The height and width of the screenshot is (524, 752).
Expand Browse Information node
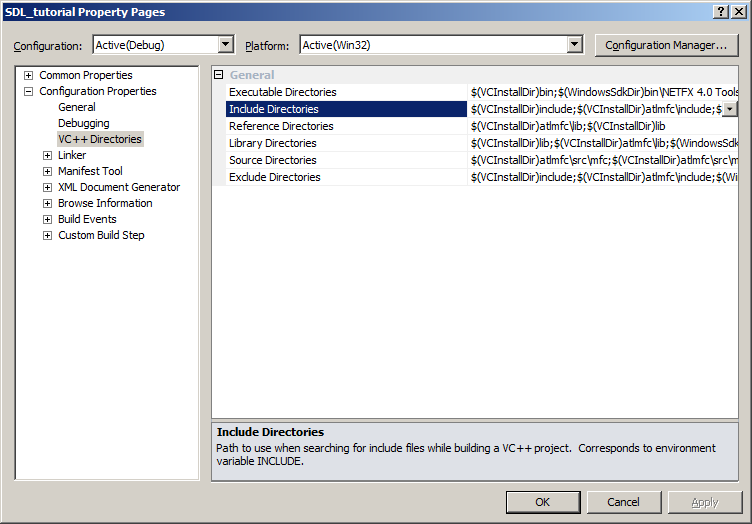[47, 203]
